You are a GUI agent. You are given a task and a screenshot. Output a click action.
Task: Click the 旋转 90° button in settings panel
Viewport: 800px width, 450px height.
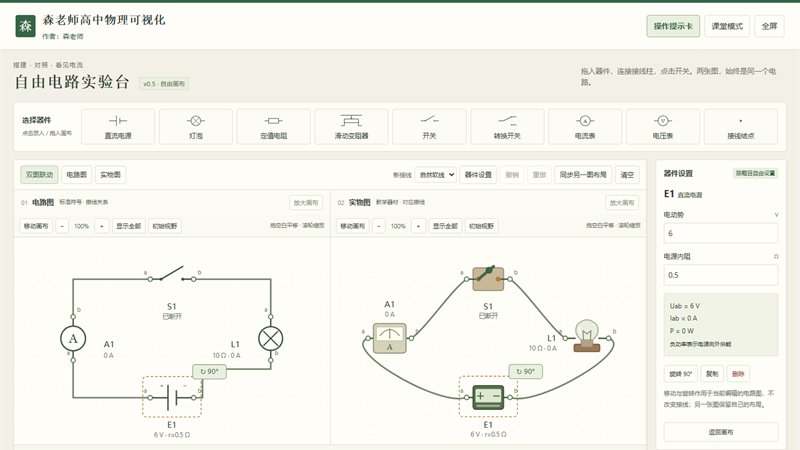point(681,374)
